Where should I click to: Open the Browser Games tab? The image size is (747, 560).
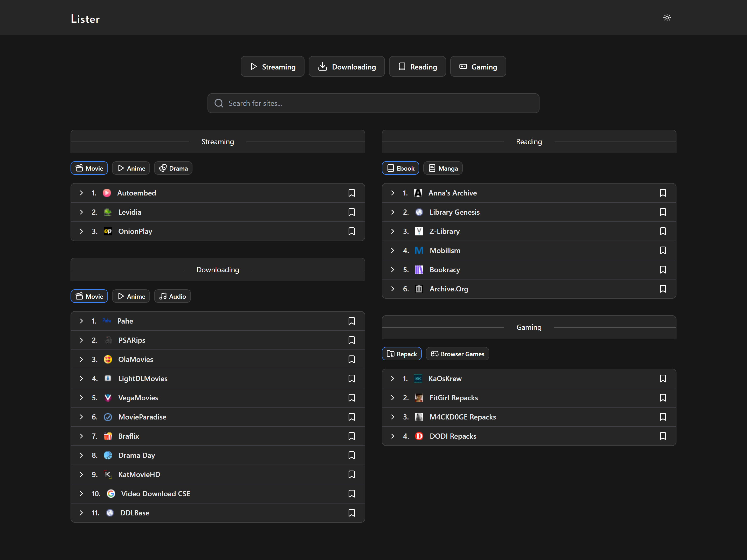pos(458,354)
